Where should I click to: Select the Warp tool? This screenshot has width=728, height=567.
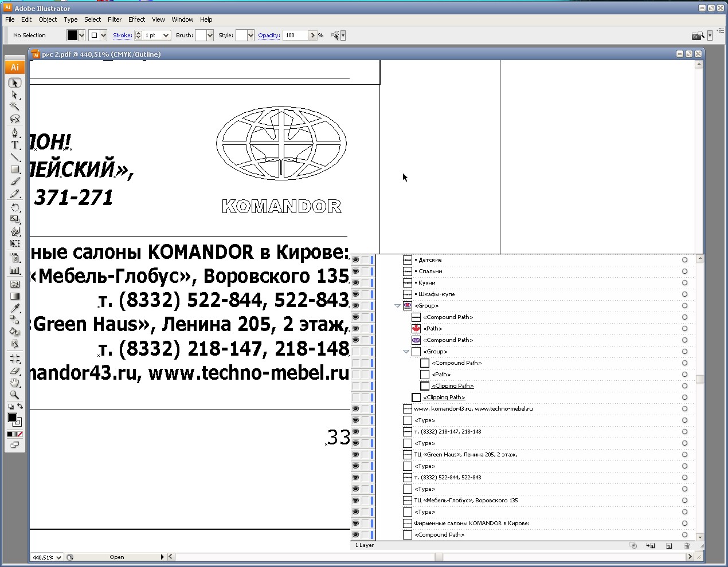(x=15, y=231)
